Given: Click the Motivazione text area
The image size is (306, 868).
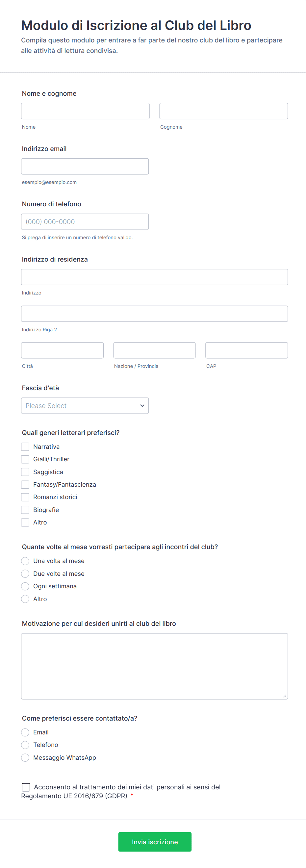Looking at the screenshot, I should (154, 666).
